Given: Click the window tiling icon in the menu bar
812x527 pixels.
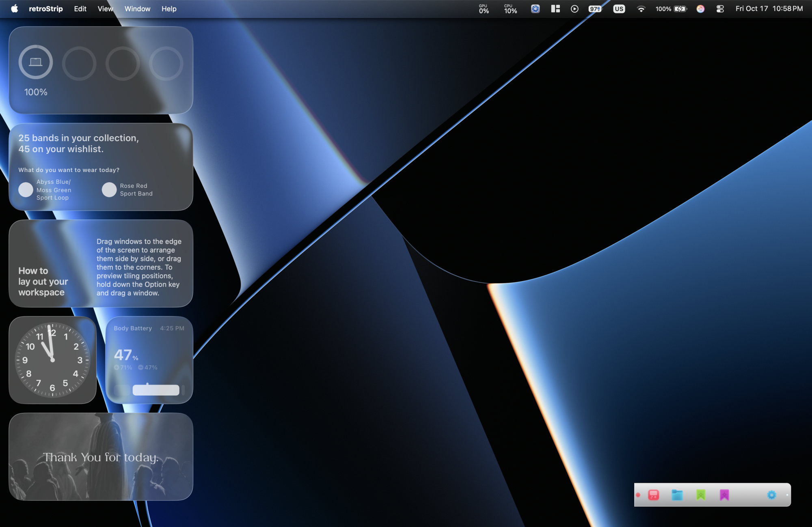Looking at the screenshot, I should pos(555,9).
